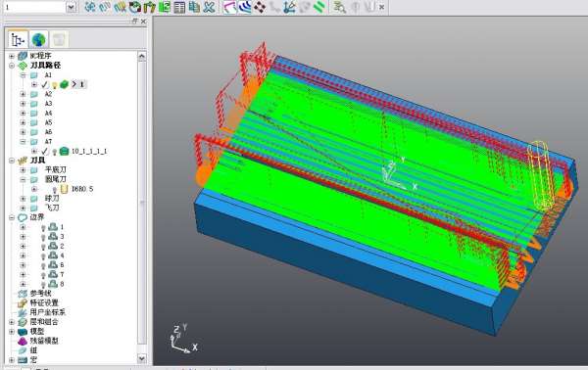Collapse the 刀具路径 tree branch
The width and height of the screenshot is (588, 370).
click(12, 66)
